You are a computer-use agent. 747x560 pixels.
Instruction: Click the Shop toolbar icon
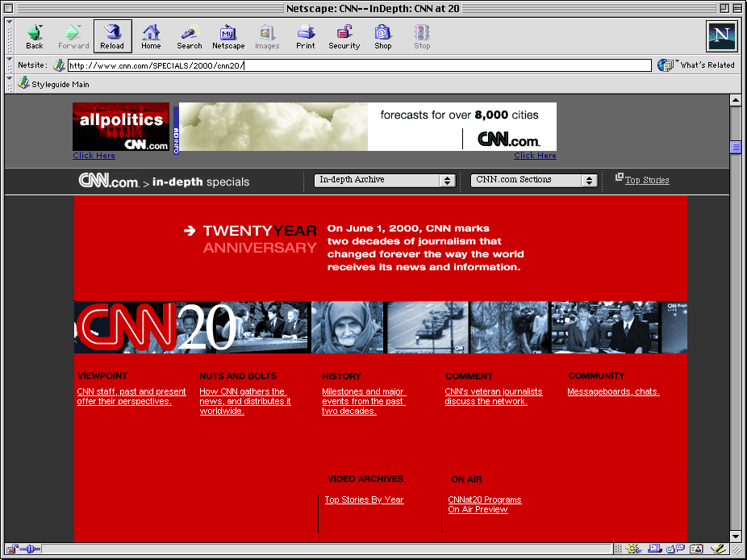click(383, 36)
